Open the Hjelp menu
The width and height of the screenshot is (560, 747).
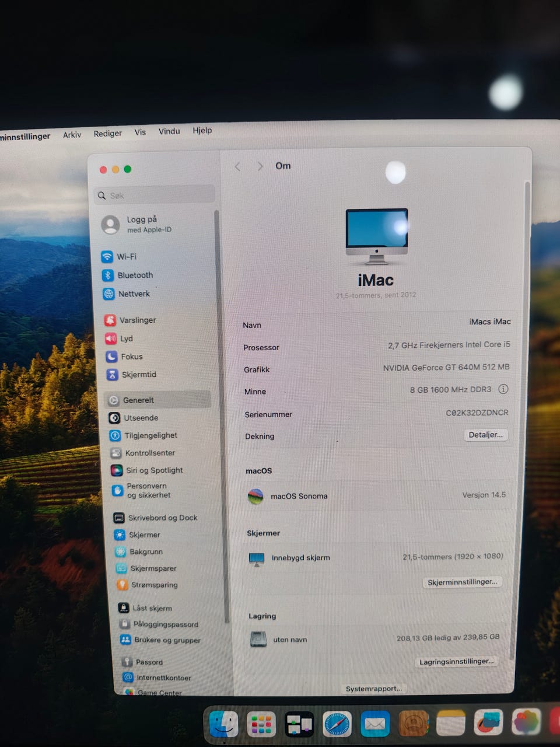point(202,130)
